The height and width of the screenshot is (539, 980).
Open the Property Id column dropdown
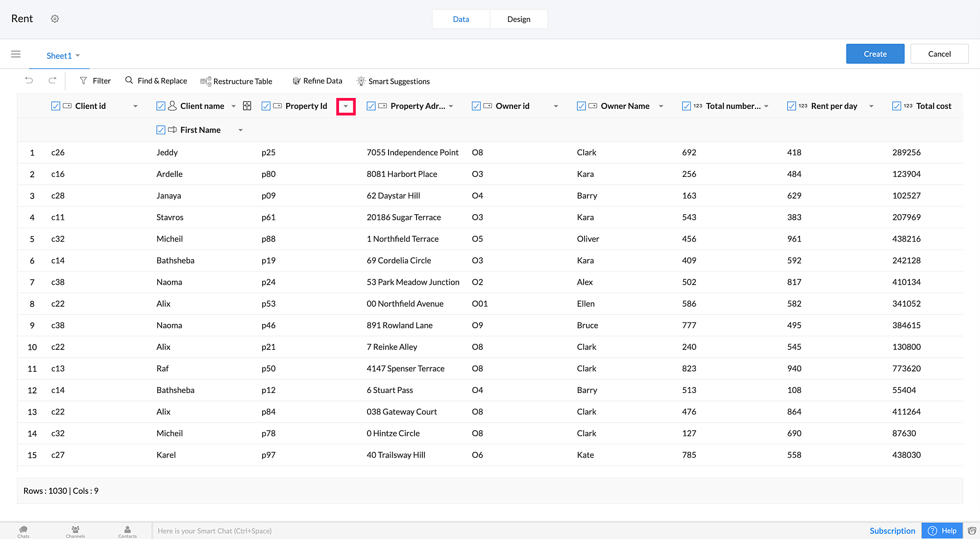point(345,106)
